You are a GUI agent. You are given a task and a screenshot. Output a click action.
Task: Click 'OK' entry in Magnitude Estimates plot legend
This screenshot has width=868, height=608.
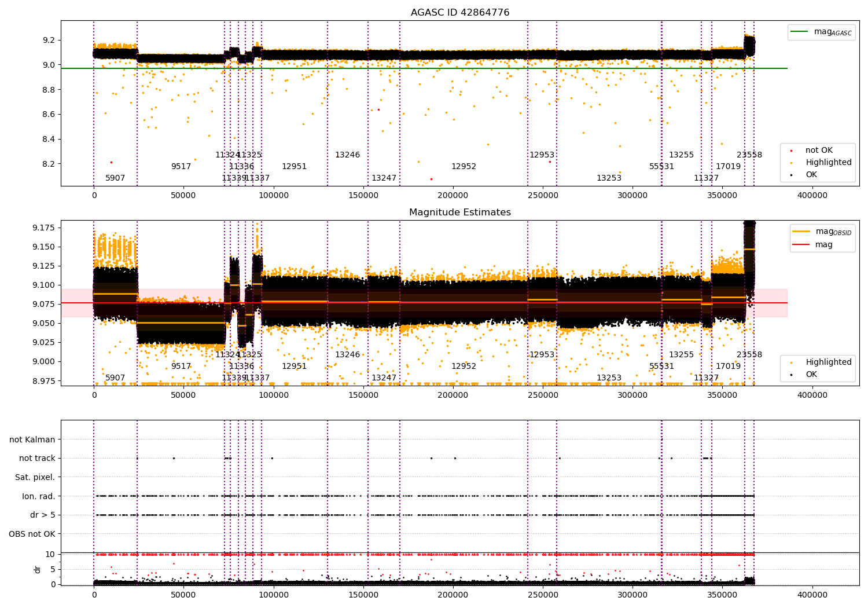811,374
